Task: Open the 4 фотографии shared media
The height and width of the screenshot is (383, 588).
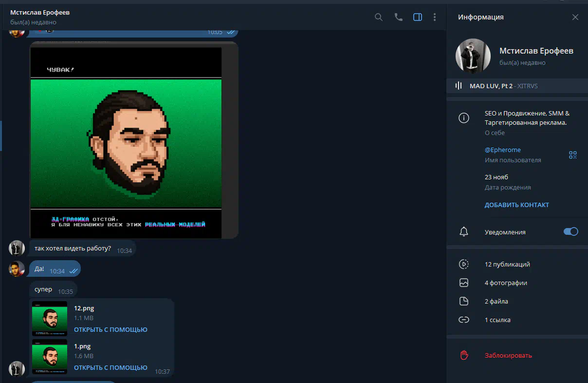Action: tap(506, 283)
